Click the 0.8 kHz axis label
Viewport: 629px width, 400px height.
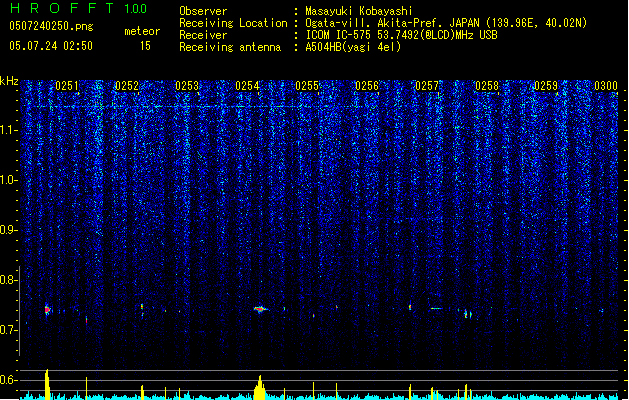9,280
